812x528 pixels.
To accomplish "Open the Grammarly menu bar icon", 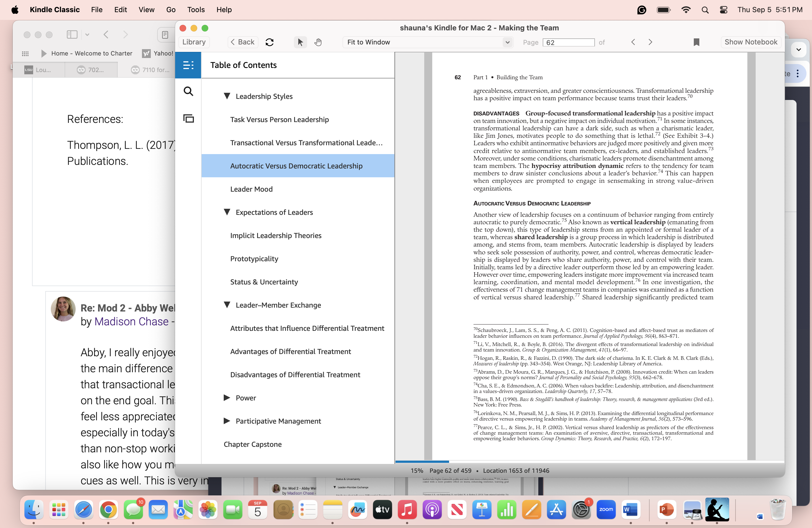I will [x=642, y=10].
